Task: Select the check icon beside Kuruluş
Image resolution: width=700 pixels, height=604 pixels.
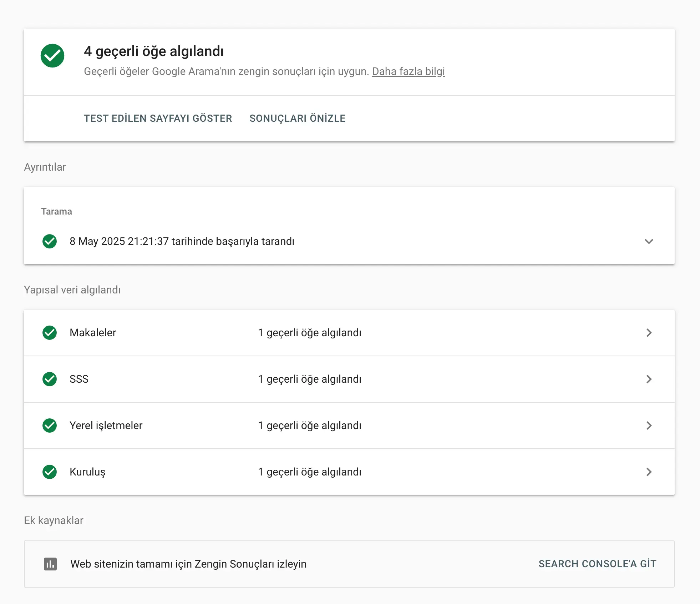Action: click(x=49, y=472)
